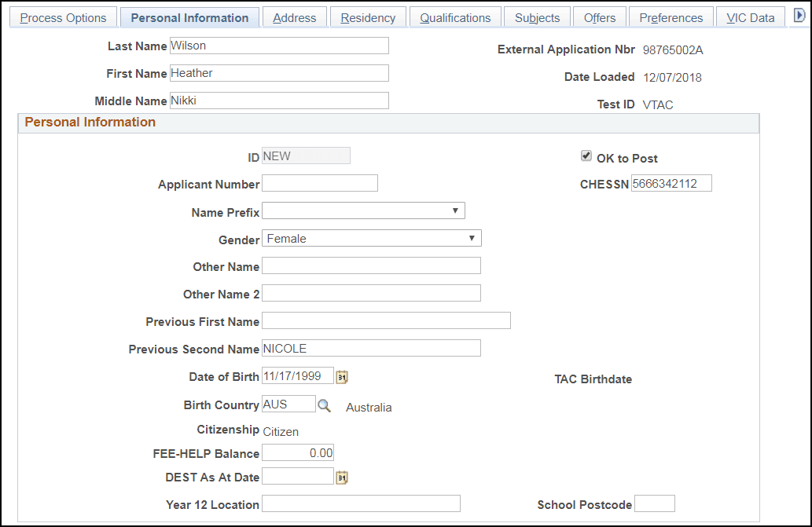Viewport: 812px width, 527px height.
Task: Click the Year 12 Location field
Action: click(x=361, y=503)
